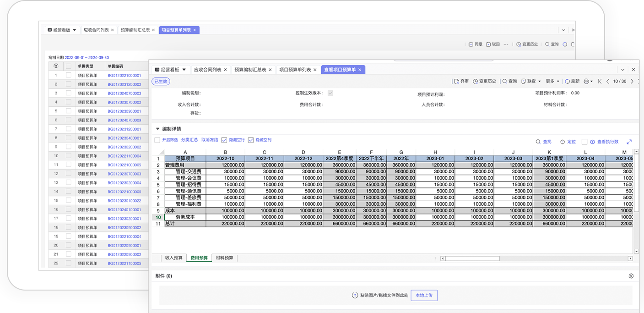Click the 定位 locate target icon
Viewport: 644px width, 313px height.
pos(563,142)
